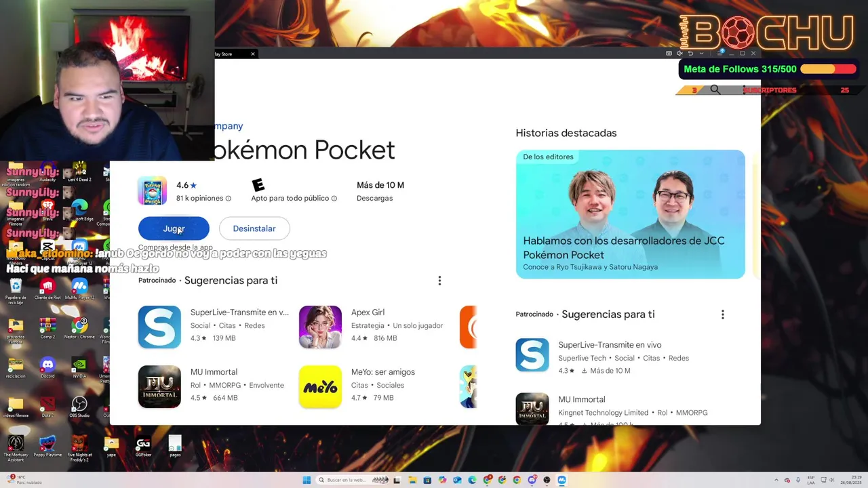Screen dimensions: 868x488
Task: Open proyectos filmora desktop folder
Action: pos(16,329)
